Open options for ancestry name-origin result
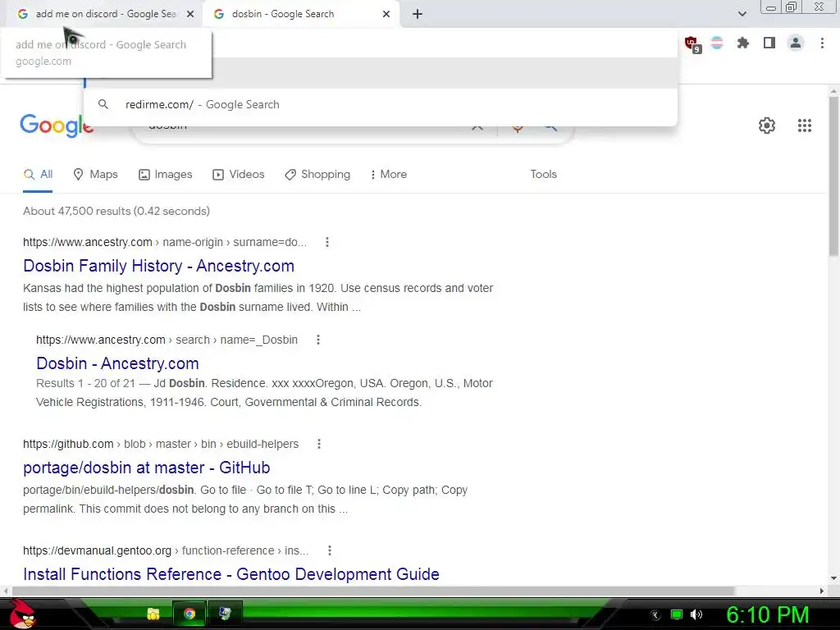Image resolution: width=840 pixels, height=630 pixels. coord(326,242)
